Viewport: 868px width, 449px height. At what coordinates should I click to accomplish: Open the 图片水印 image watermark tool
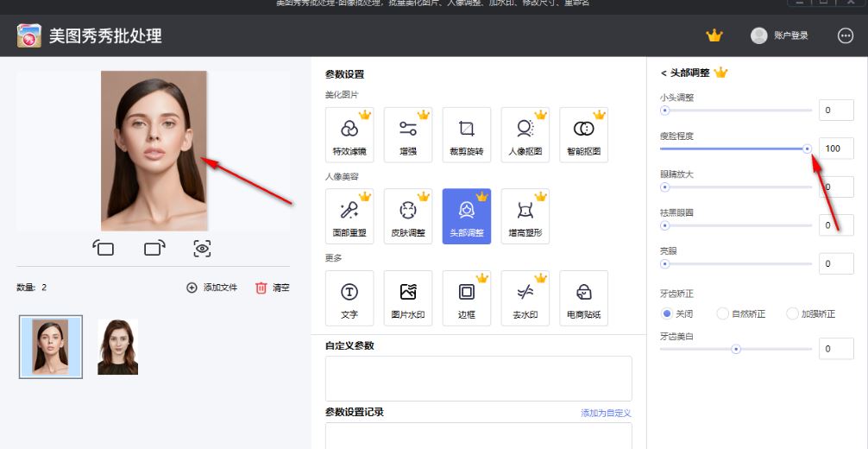click(x=408, y=298)
